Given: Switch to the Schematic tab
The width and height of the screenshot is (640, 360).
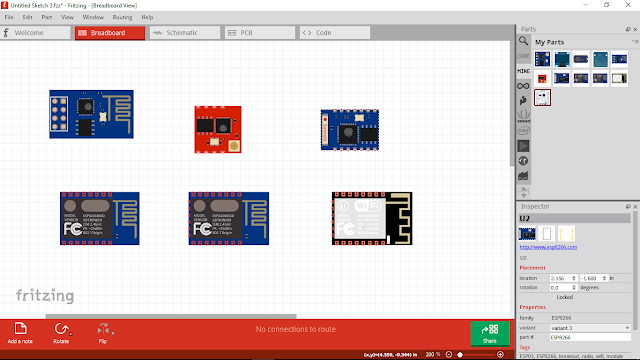Looking at the screenshot, I should (185, 33).
